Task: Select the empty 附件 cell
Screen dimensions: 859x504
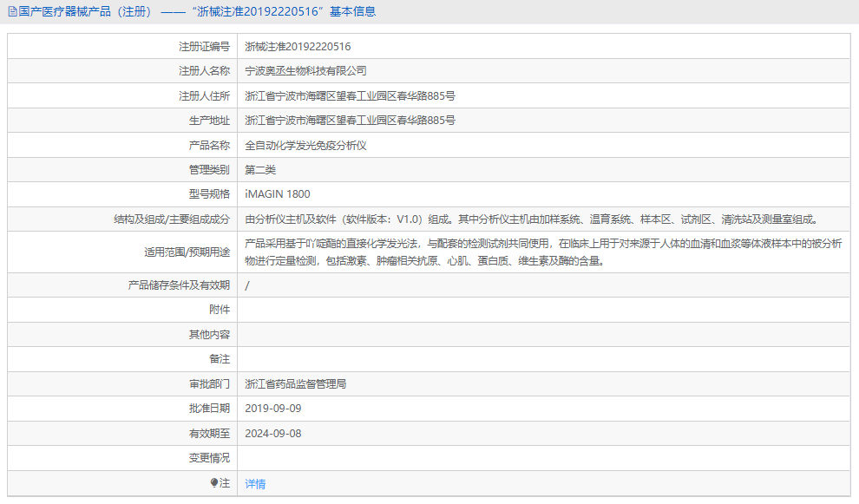Action: 434,309
